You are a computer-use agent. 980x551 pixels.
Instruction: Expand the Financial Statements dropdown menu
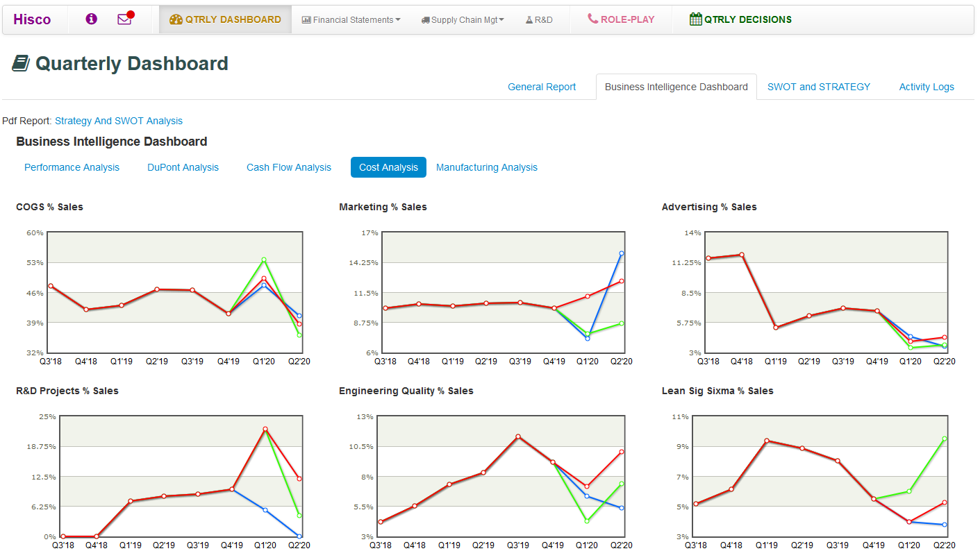pyautogui.click(x=352, y=20)
